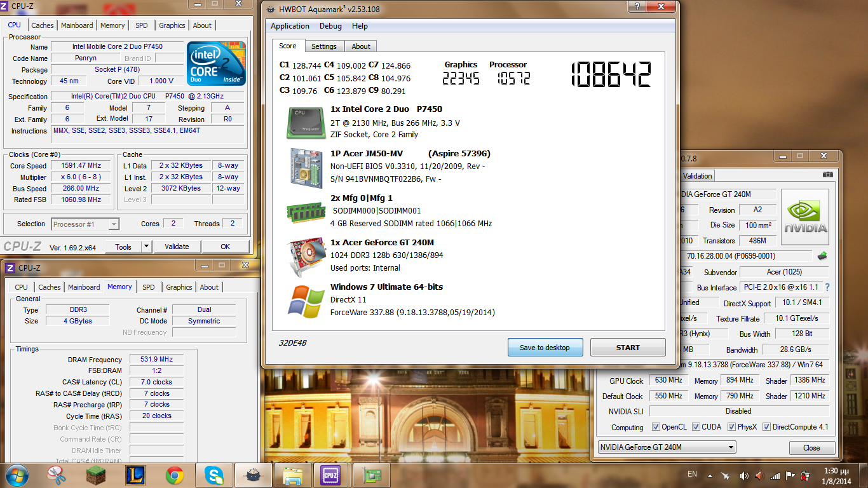Click the Save to desktop button
Image resolution: width=868 pixels, height=488 pixels.
(545, 348)
